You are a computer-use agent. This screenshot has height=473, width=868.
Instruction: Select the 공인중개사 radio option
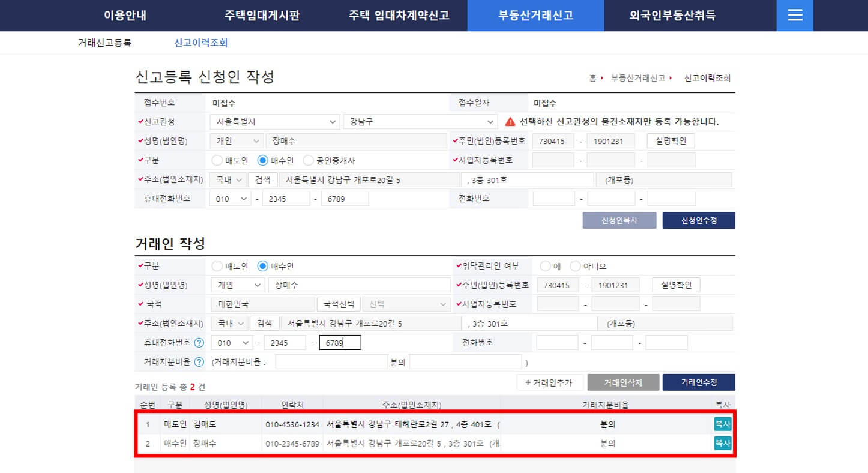308,160
